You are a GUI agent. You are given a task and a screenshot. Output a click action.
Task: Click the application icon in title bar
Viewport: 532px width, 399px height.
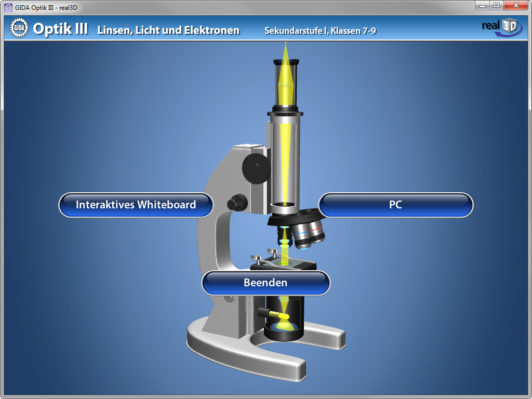click(8, 7)
